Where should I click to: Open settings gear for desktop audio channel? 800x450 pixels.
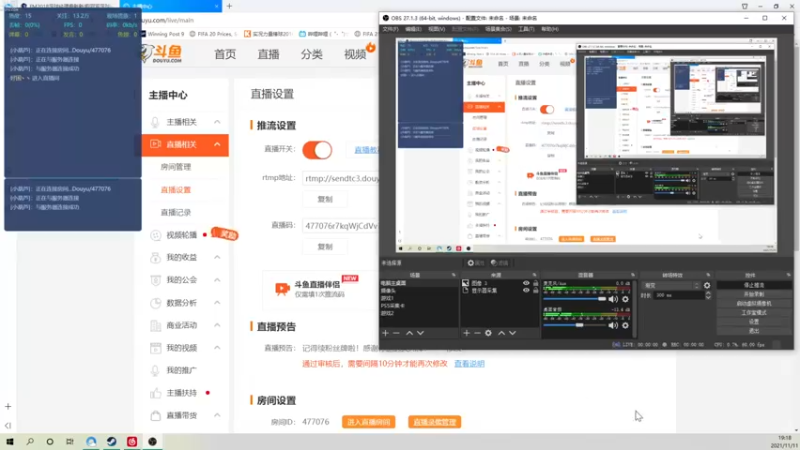[626, 325]
